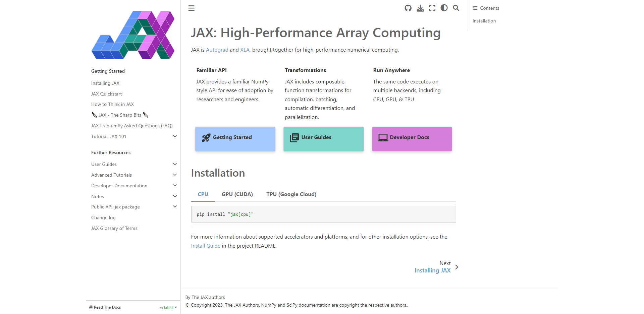Viewport: 644px width, 314px height.
Task: Expand the Advanced Tutorials section
Action: [x=175, y=175]
